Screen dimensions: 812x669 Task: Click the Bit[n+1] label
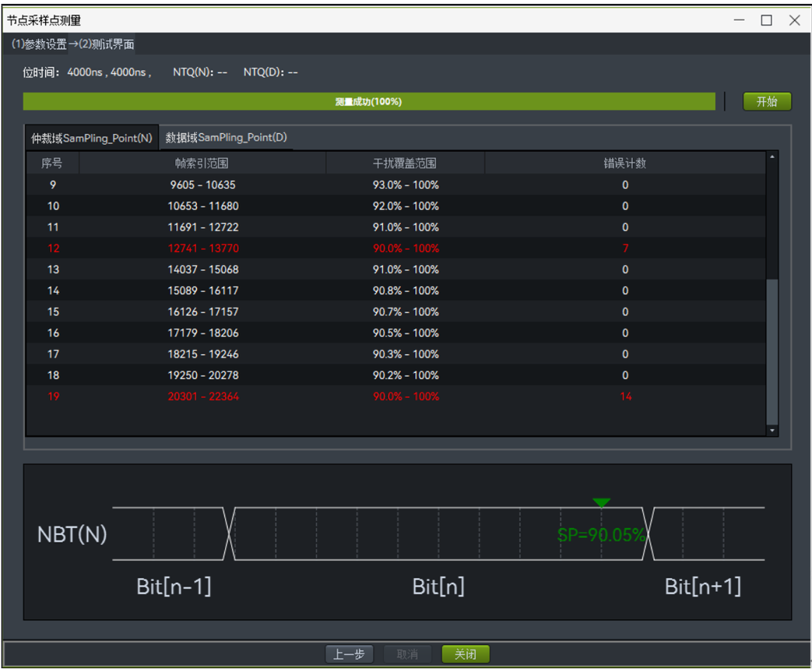pyautogui.click(x=703, y=586)
